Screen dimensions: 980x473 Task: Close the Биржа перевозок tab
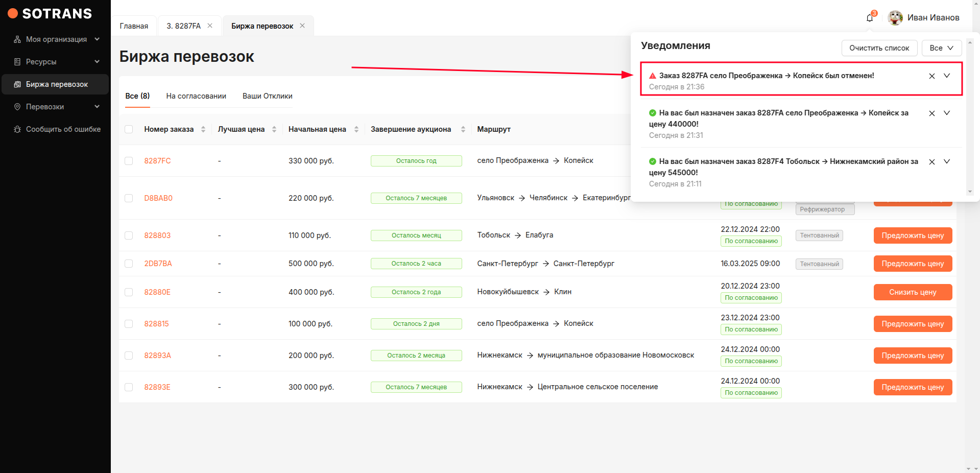[x=302, y=26]
